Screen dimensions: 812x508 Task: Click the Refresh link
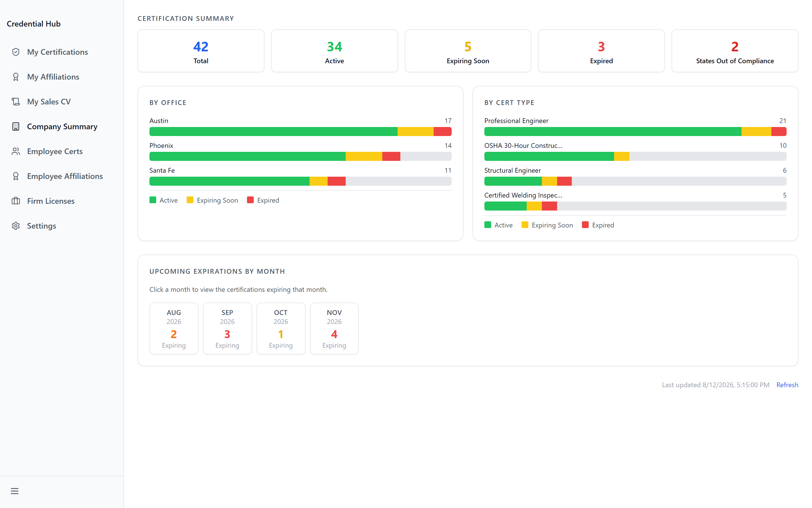pos(787,385)
